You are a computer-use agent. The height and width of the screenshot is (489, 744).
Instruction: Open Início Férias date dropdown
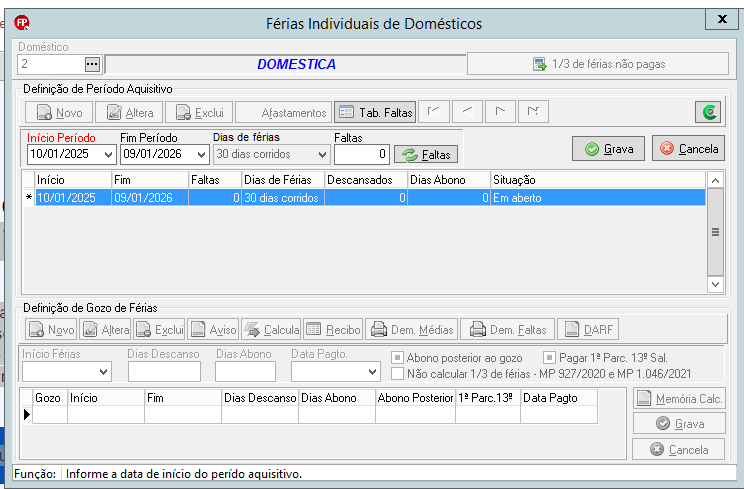coord(103,372)
